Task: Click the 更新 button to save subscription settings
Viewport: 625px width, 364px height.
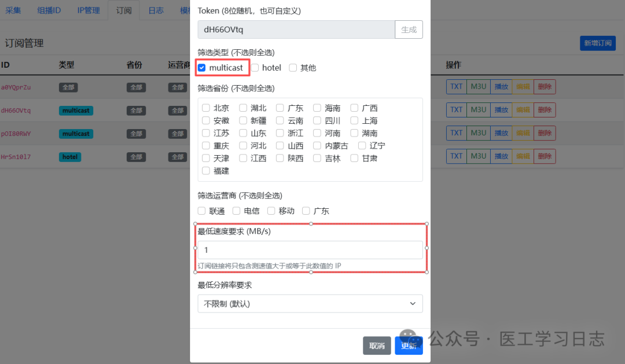Action: point(409,345)
